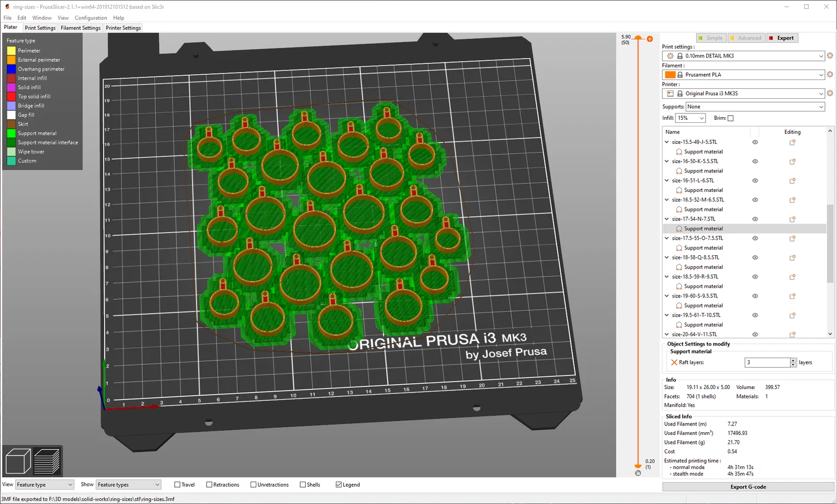Open the Original Prusa i3 MK3S printer dropdown

click(743, 94)
